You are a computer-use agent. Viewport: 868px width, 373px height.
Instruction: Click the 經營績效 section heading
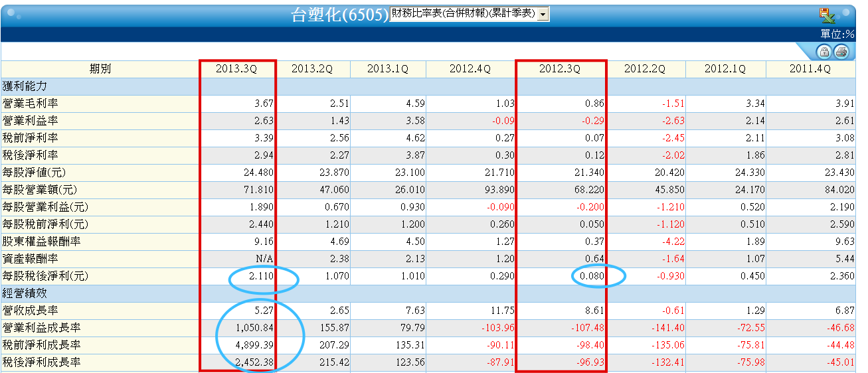[x=25, y=293]
